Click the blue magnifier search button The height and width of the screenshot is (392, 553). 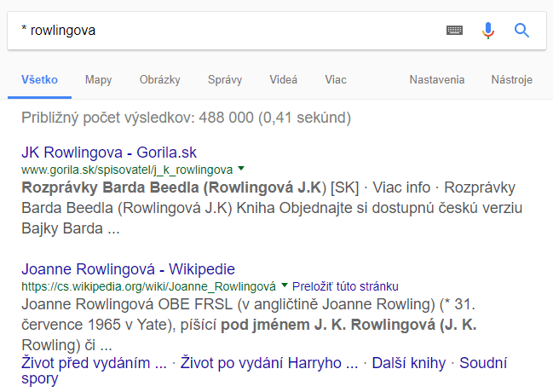click(521, 31)
